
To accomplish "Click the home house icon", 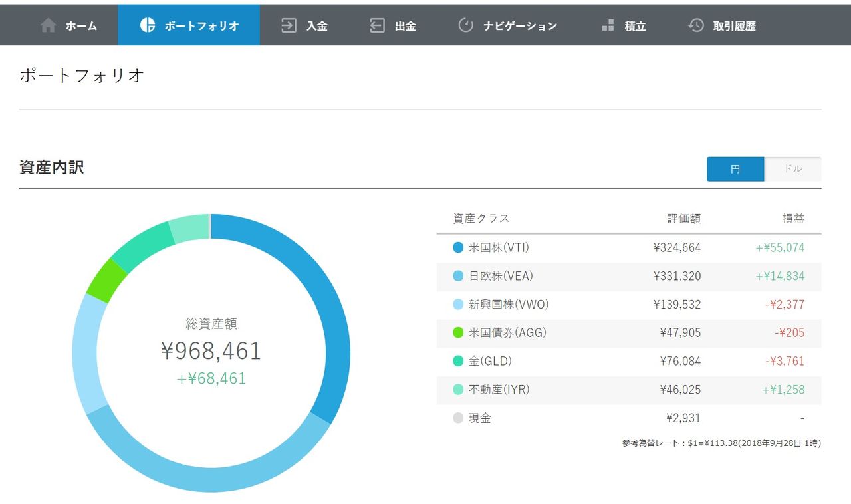I will point(48,25).
